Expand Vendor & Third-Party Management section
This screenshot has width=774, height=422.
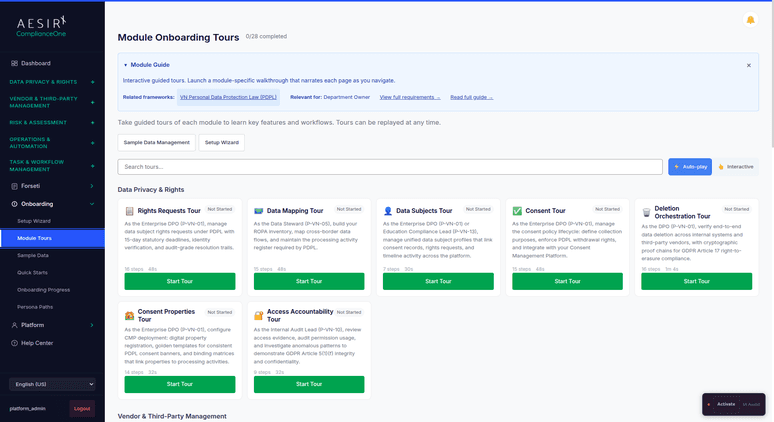pos(92,102)
